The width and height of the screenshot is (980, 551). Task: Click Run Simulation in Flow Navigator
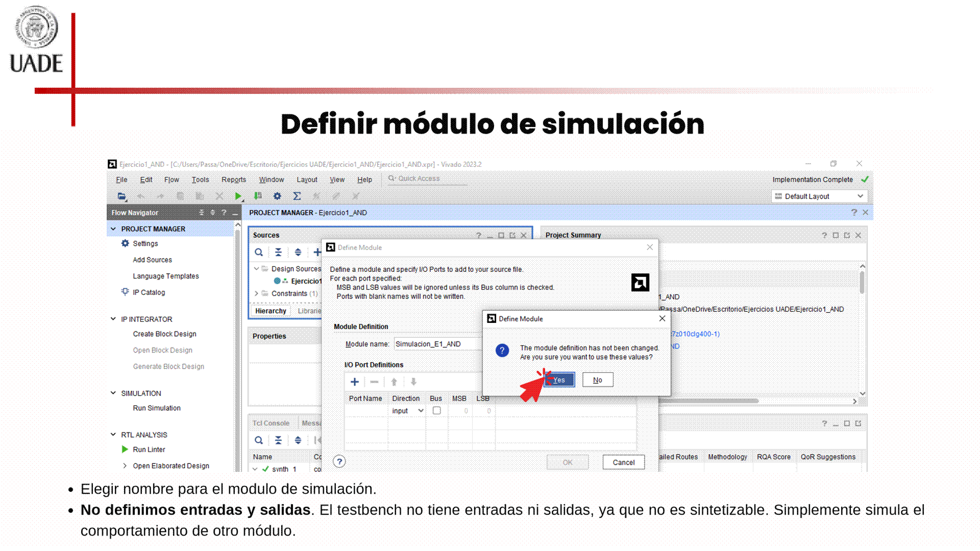[157, 408]
